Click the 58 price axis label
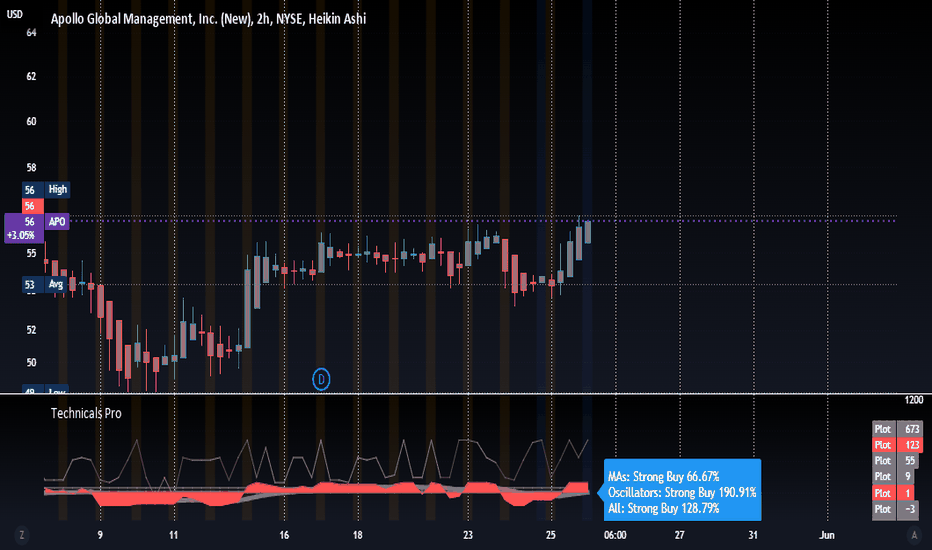 [31, 168]
